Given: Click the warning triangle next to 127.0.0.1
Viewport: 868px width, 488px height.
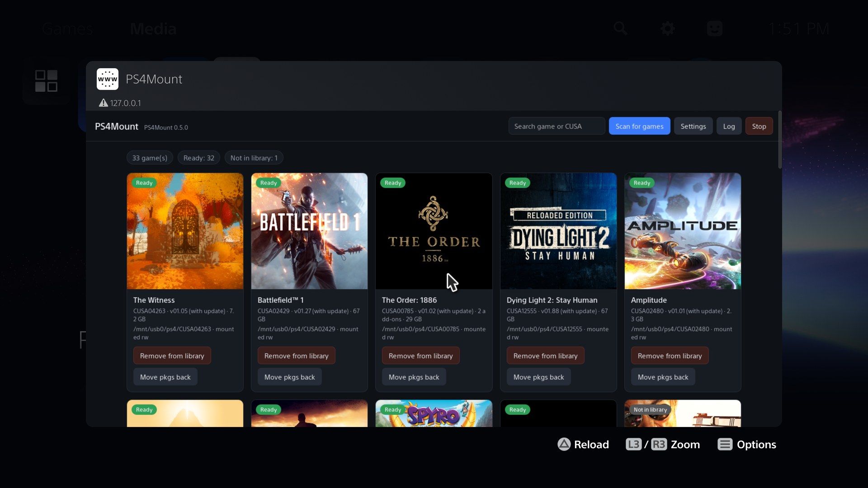Looking at the screenshot, I should pos(104,103).
